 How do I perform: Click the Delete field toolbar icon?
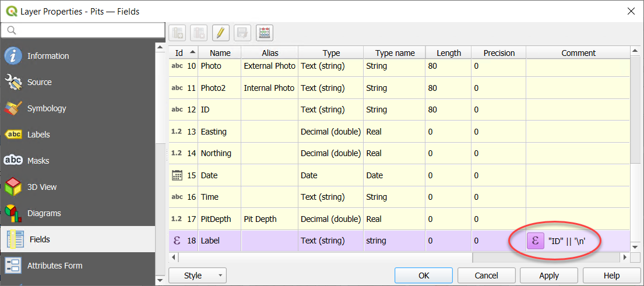[199, 33]
